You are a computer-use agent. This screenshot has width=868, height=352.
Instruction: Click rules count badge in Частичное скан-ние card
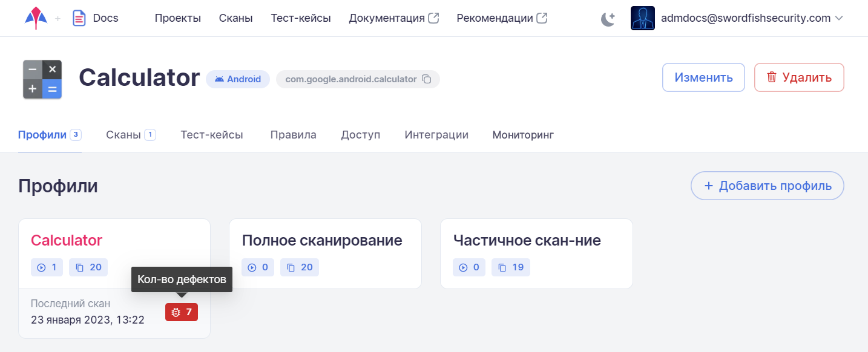[511, 267]
